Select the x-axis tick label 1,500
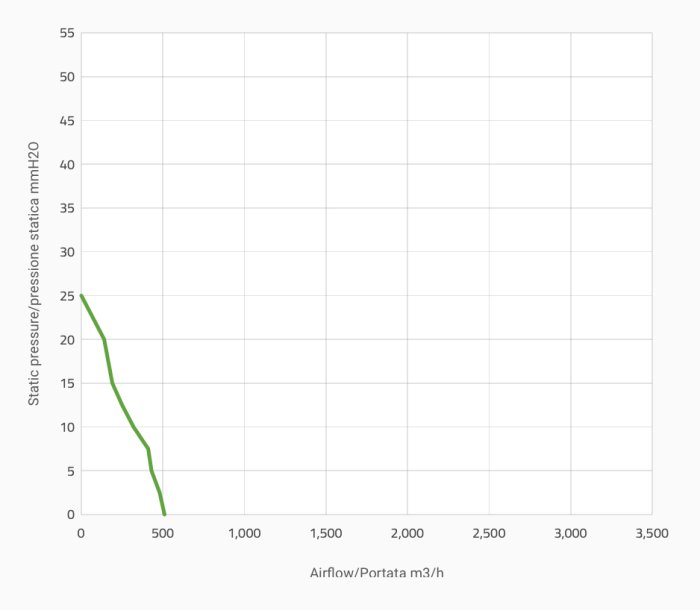This screenshot has width=700, height=610. pyautogui.click(x=326, y=534)
